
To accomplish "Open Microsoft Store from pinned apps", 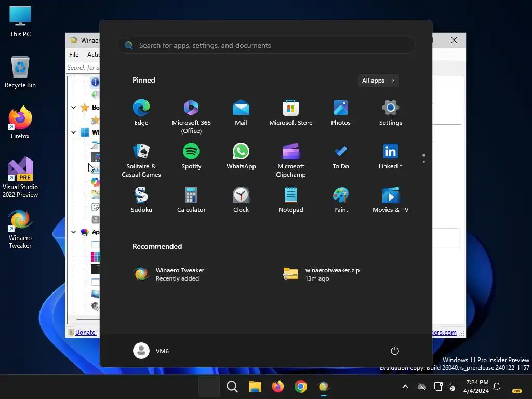I will click(291, 113).
